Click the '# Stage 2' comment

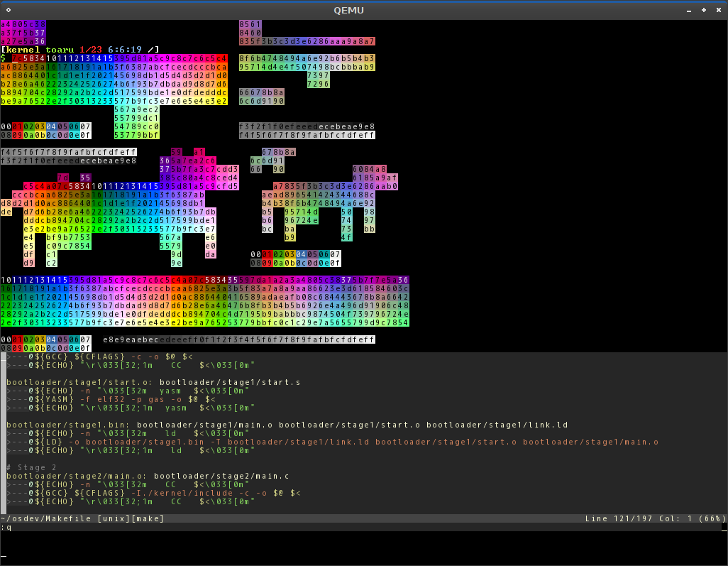[31, 467]
